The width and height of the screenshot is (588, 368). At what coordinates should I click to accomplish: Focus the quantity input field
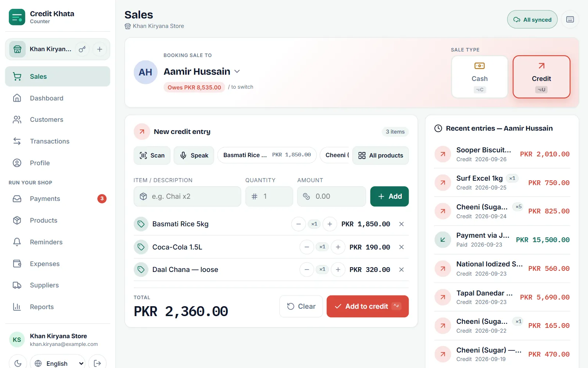269,197
